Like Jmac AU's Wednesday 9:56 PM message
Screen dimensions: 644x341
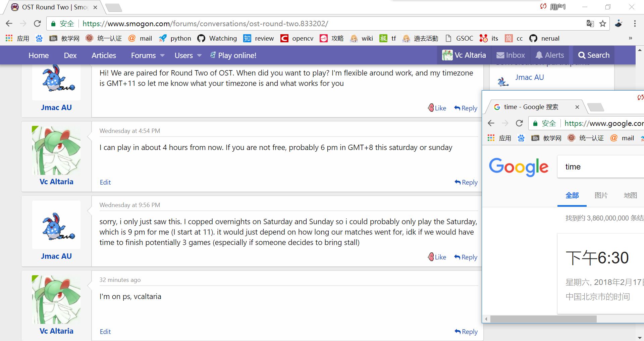(x=437, y=257)
